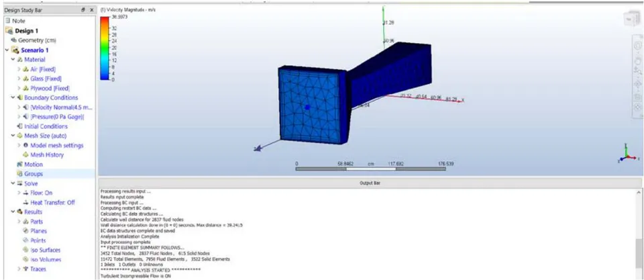
Task: Click the Results branch icon
Action: [x=19, y=212]
